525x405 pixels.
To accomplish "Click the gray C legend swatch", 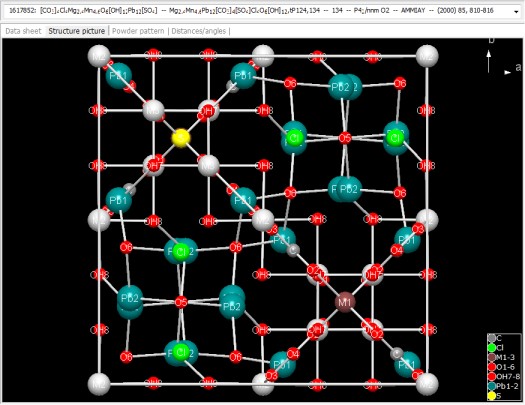I will [x=492, y=338].
